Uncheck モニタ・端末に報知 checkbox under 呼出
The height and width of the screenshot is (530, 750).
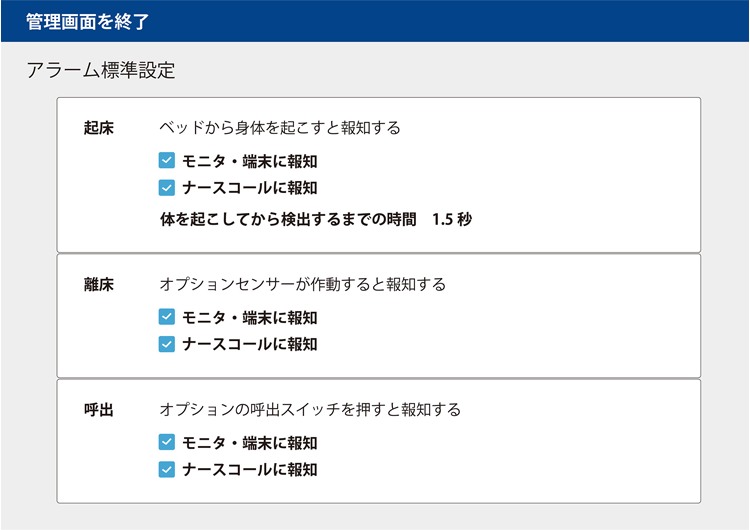point(167,443)
